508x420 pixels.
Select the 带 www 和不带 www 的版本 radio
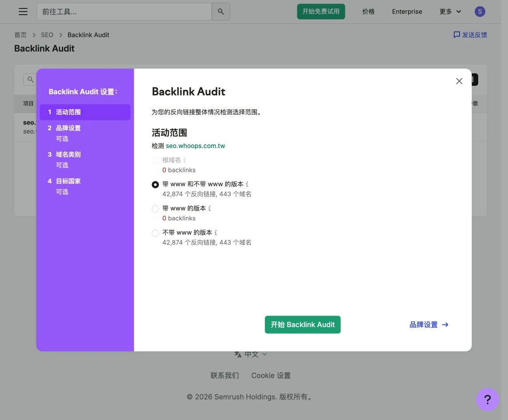[x=155, y=184]
